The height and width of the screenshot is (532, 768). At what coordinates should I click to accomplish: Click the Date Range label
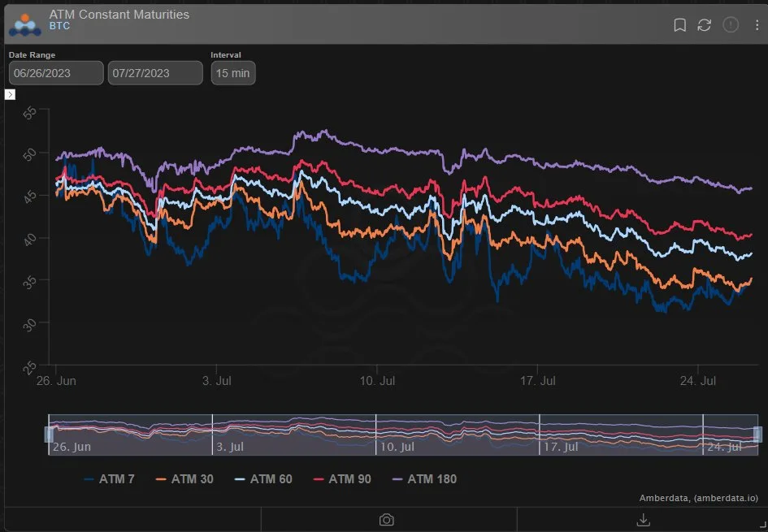(32, 54)
